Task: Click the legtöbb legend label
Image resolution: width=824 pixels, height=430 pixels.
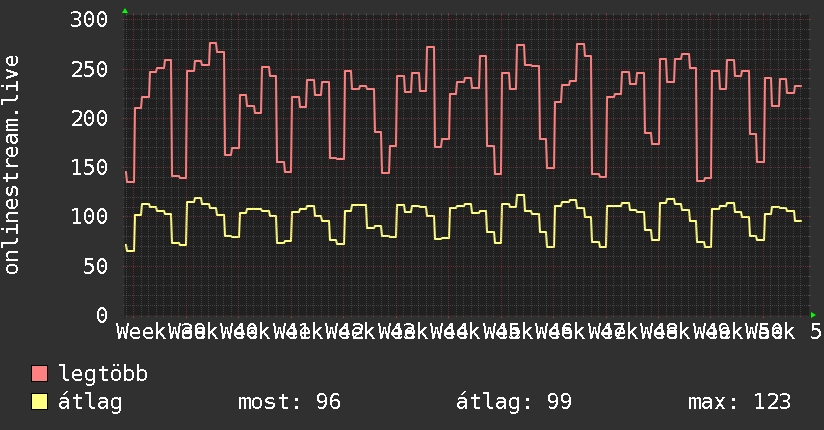Action: pyautogui.click(x=103, y=374)
